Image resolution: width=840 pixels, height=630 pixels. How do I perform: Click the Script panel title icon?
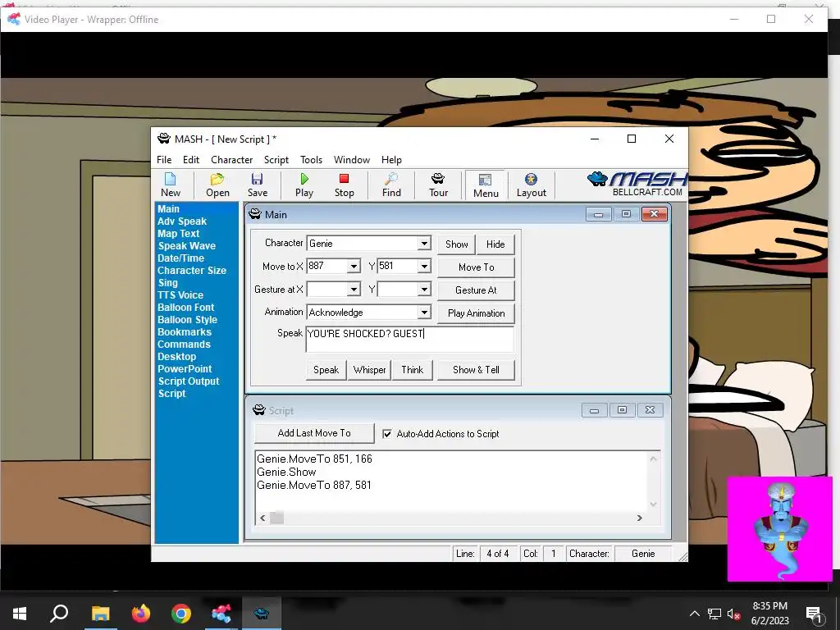pyautogui.click(x=258, y=410)
